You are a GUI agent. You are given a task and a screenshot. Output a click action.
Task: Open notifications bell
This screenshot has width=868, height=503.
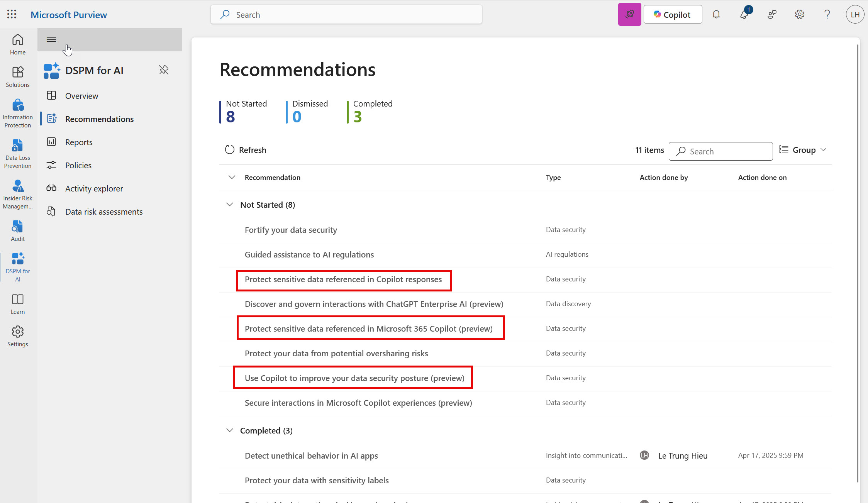pos(716,14)
